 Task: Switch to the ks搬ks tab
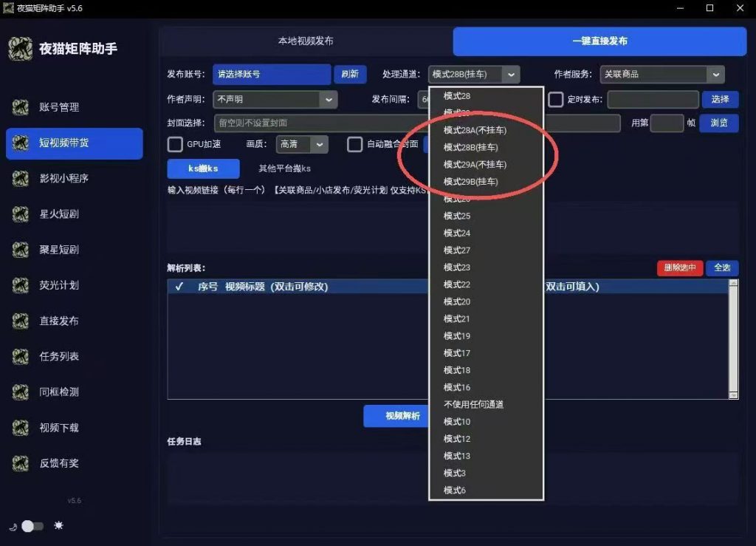203,168
